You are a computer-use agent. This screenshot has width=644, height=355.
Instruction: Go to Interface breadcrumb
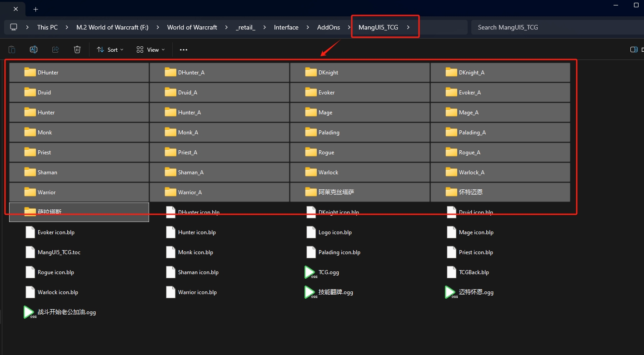point(286,27)
